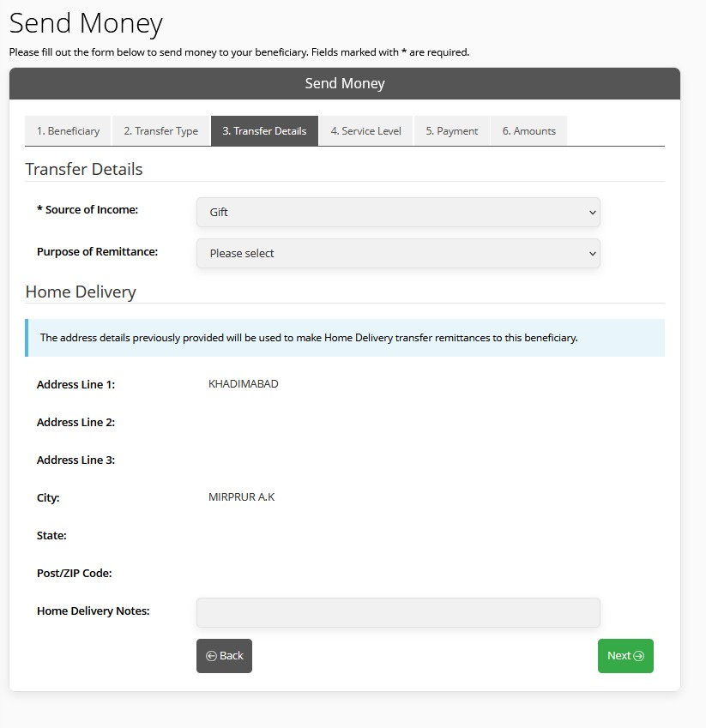The image size is (706, 728).
Task: Open the 5. Payment tab
Action: [x=452, y=131]
